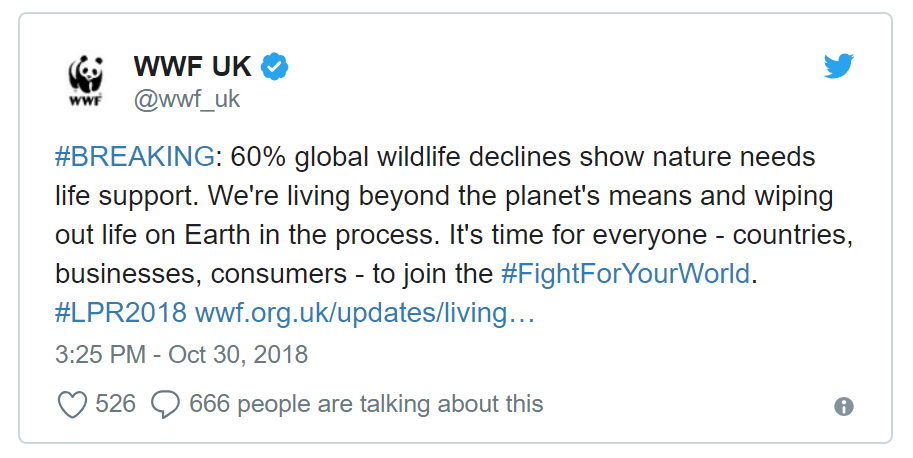Open the WWF UK account name

(x=192, y=66)
